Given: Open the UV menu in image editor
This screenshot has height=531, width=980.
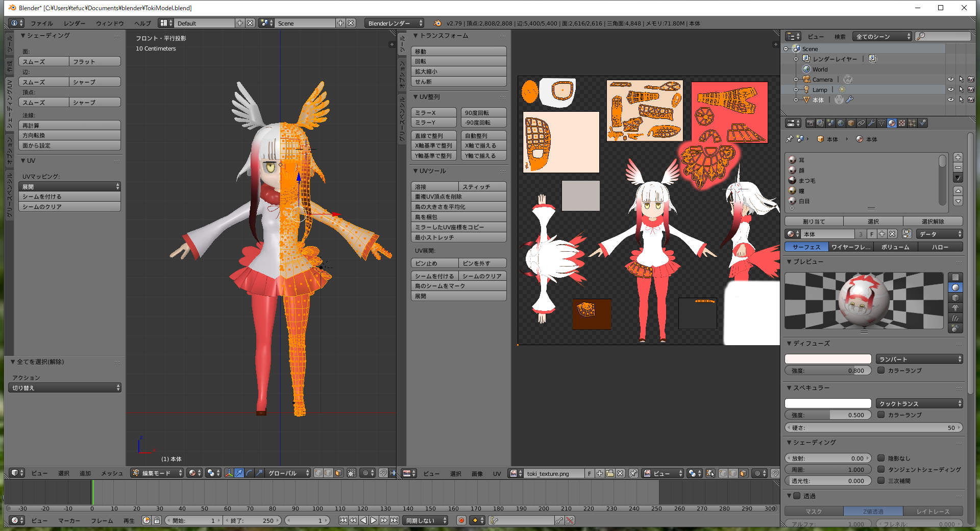Looking at the screenshot, I should coord(497,474).
